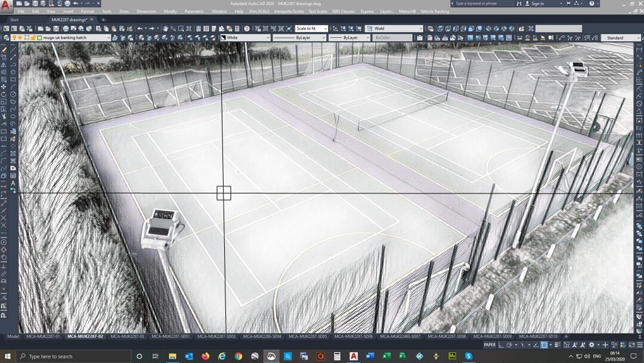Screen dimensions: 644x363
Task: Click the Sign In button
Action: tap(537, 4)
